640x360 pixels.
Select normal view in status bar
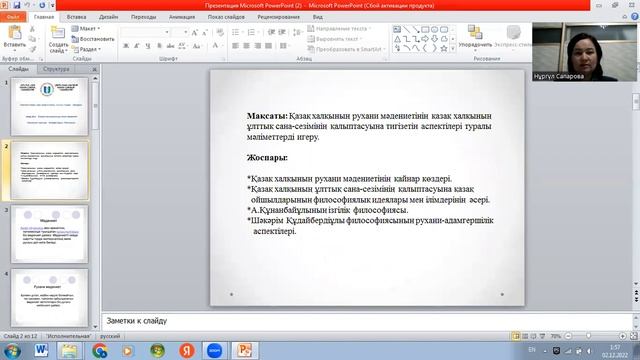click(516, 336)
